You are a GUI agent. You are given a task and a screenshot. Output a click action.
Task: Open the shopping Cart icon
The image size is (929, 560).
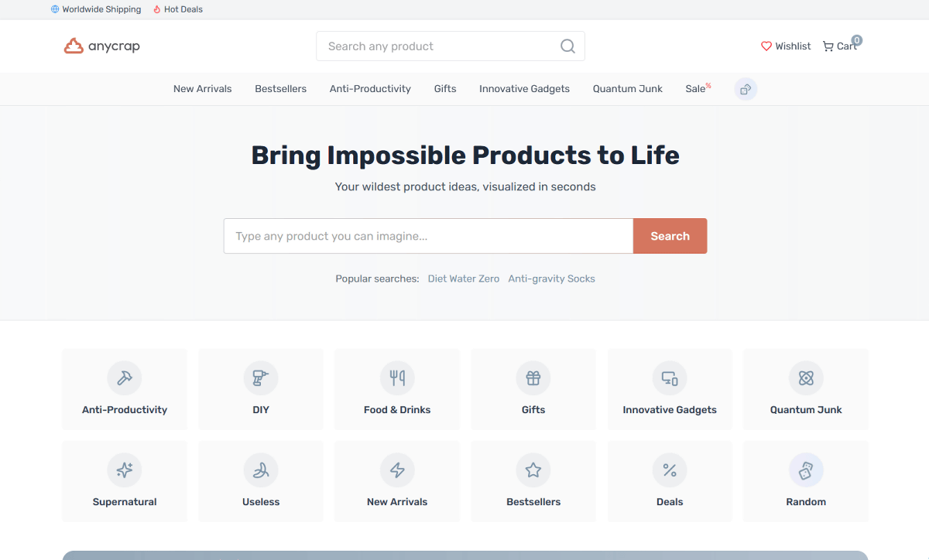coord(828,46)
